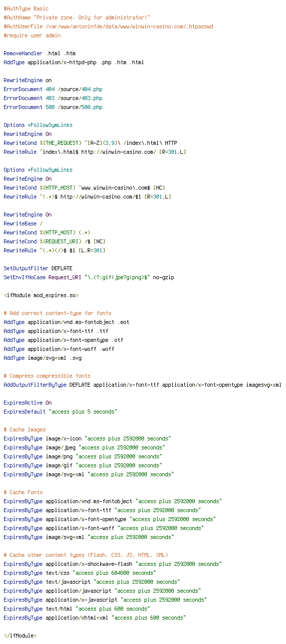Click 'RewriteCond %{HTTP_HOST} (.*)' line
286x644 pixels.
[x=47, y=232]
